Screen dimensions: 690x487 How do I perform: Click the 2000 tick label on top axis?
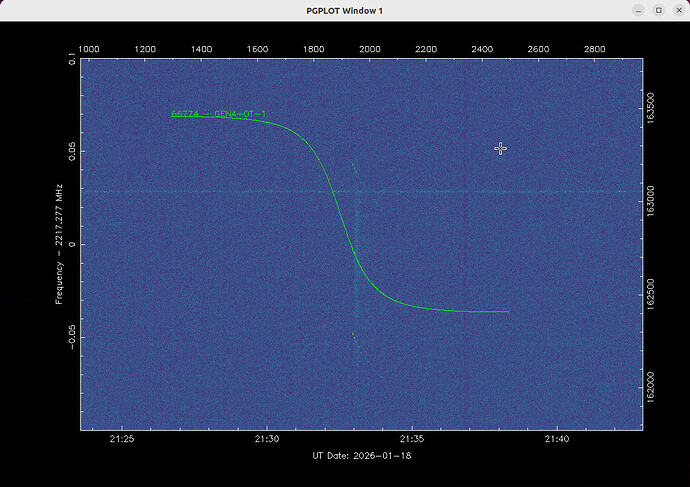tap(370, 48)
